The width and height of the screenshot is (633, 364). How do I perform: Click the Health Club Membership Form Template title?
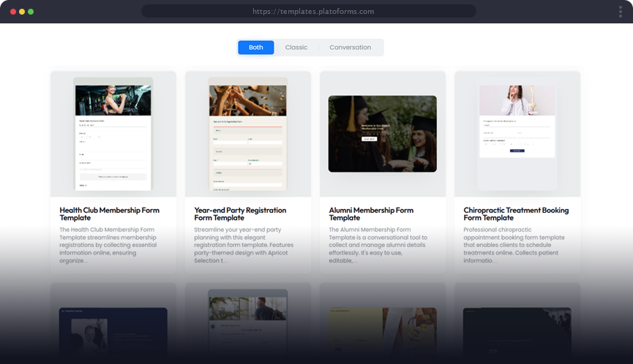tap(109, 214)
